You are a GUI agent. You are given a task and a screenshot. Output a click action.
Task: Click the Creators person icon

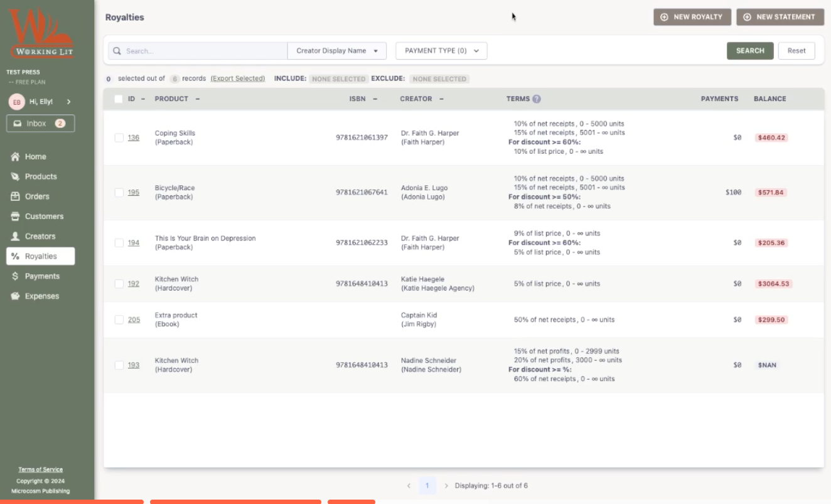coord(15,237)
